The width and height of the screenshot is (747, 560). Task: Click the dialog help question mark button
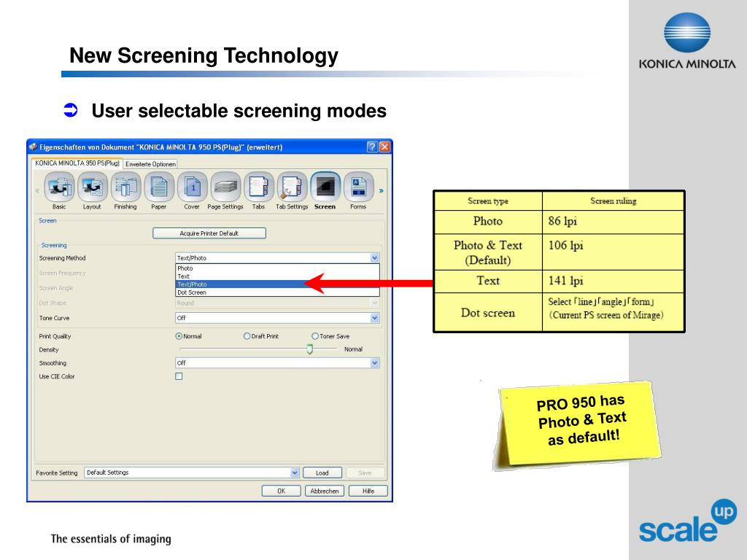[372, 147]
